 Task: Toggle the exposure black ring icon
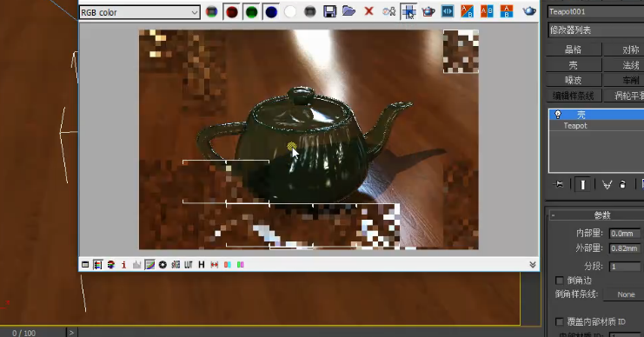click(x=163, y=265)
